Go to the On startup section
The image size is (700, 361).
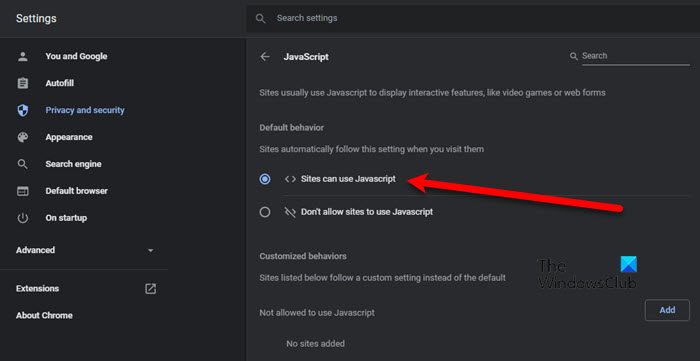click(x=66, y=218)
